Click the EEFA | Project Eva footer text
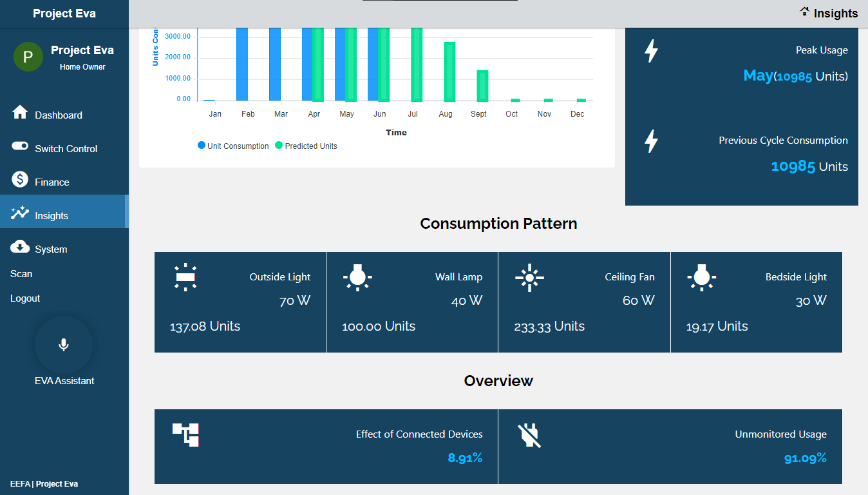 click(x=44, y=484)
